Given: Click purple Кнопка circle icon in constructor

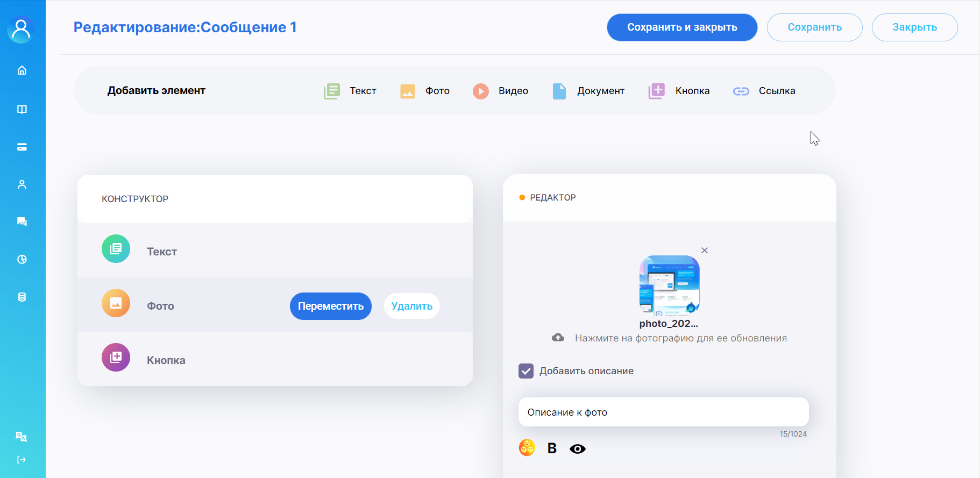Looking at the screenshot, I should 116,358.
